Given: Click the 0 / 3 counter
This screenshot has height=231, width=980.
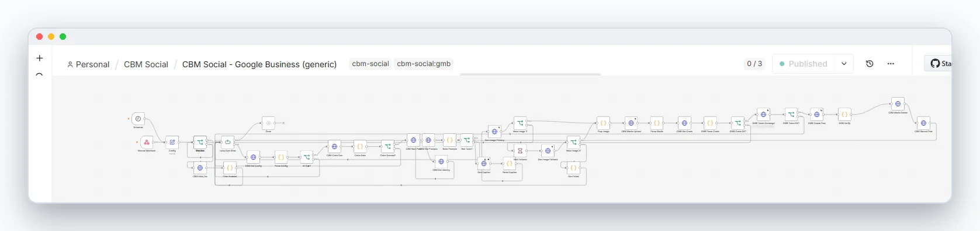Looking at the screenshot, I should pyautogui.click(x=754, y=64).
